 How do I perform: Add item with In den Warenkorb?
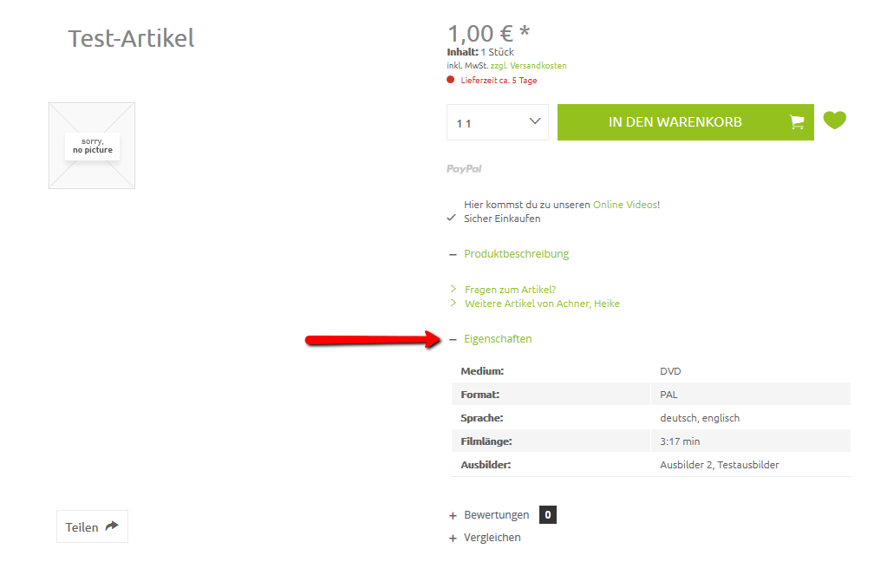[675, 122]
